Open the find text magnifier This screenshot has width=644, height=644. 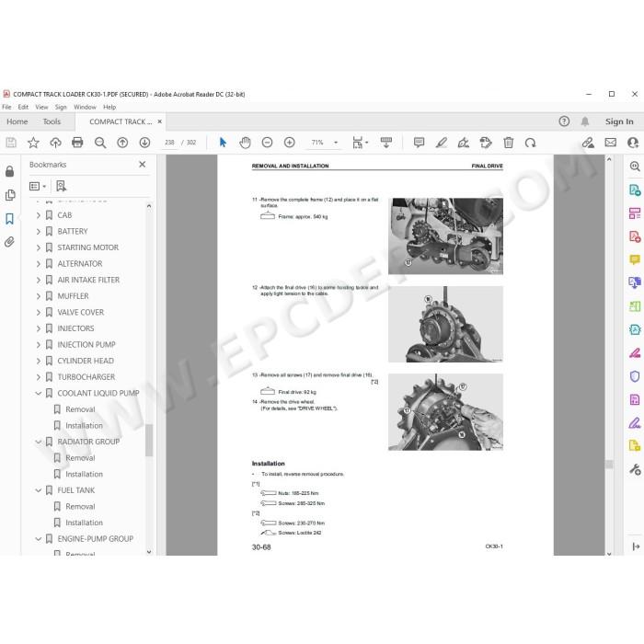coord(99,143)
